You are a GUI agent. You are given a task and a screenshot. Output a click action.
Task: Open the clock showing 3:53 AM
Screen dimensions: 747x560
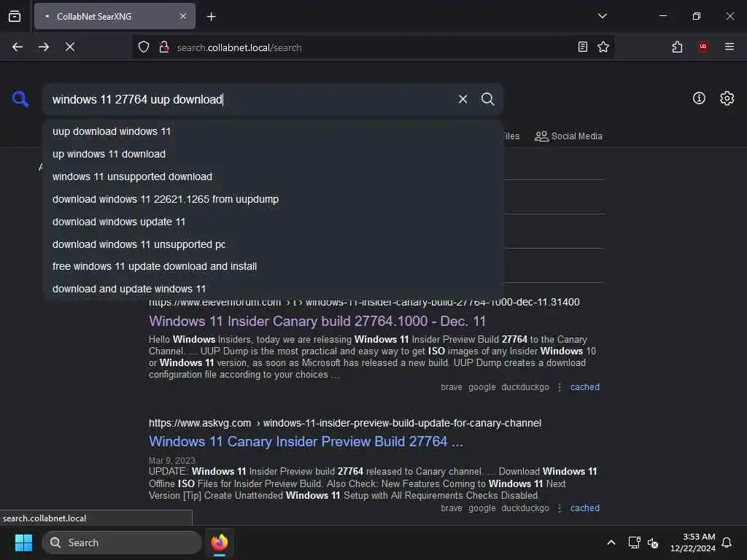693,542
